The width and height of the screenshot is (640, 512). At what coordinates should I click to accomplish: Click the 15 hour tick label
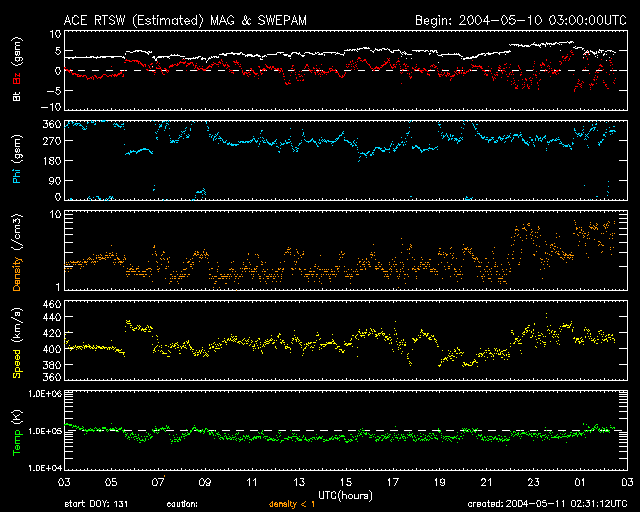click(345, 483)
